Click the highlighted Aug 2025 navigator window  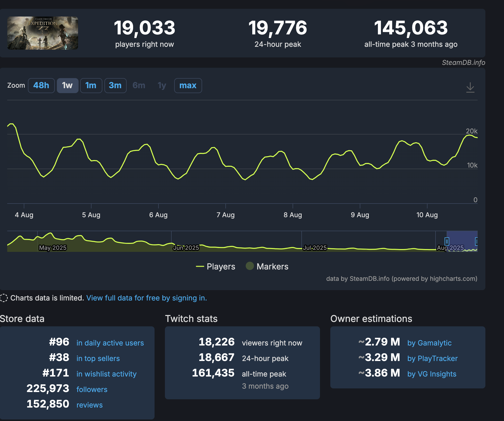(462, 241)
